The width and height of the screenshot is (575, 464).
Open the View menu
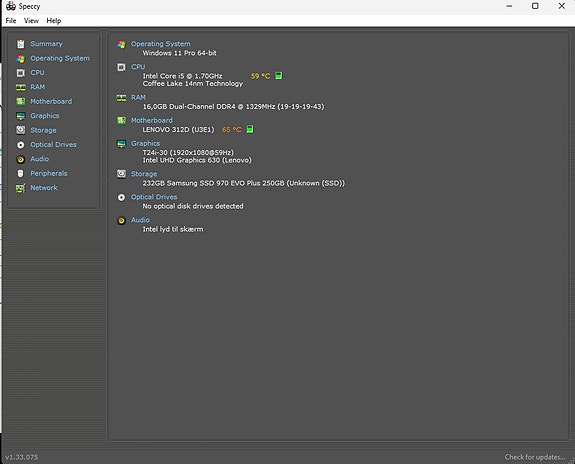pyautogui.click(x=31, y=21)
